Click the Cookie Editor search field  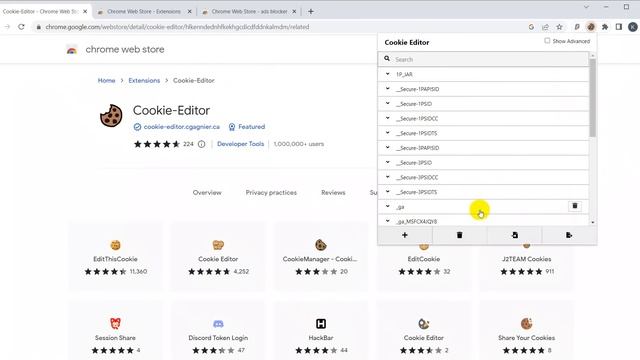[483, 59]
